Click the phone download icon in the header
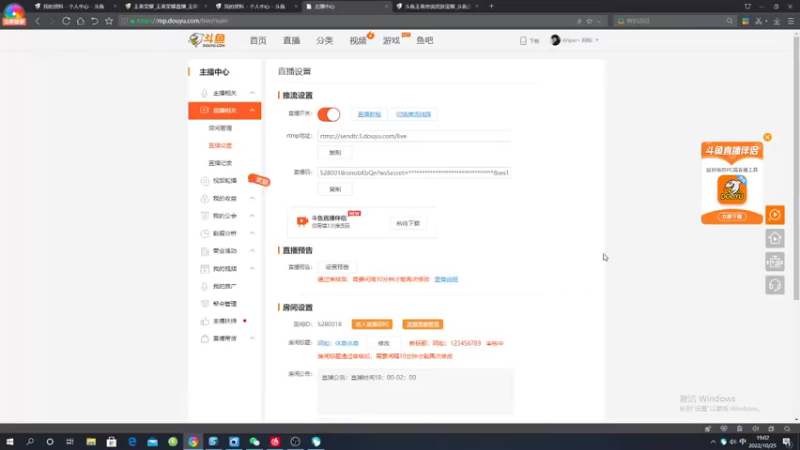The image size is (800, 450). tap(523, 40)
